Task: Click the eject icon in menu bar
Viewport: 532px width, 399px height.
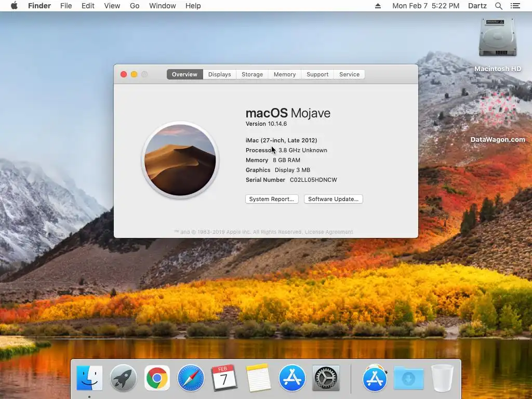Action: coord(378,6)
